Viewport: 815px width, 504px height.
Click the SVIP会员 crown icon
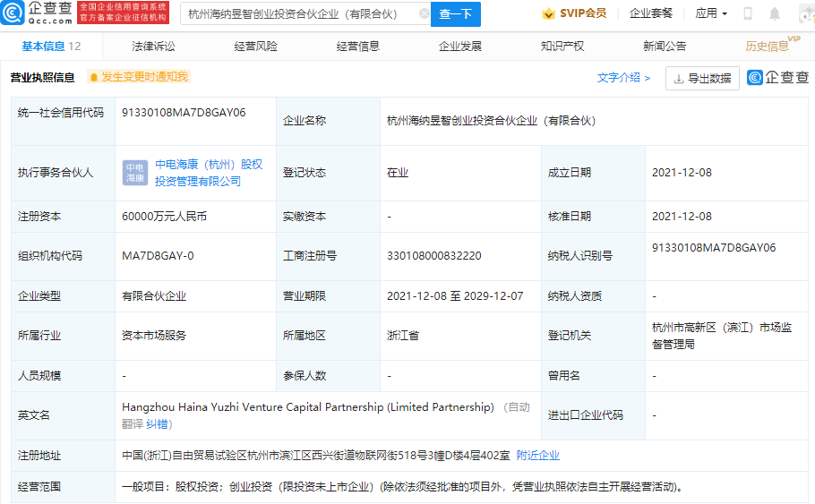[x=548, y=13]
